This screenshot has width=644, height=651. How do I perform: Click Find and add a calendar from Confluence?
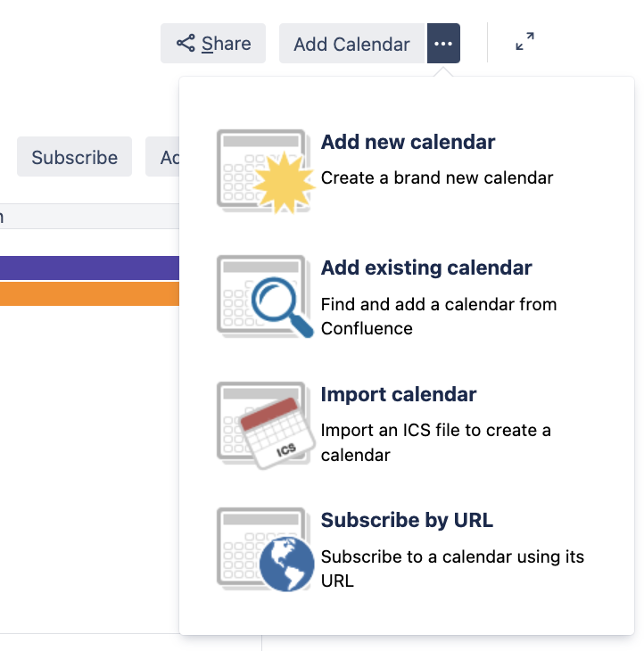point(439,317)
